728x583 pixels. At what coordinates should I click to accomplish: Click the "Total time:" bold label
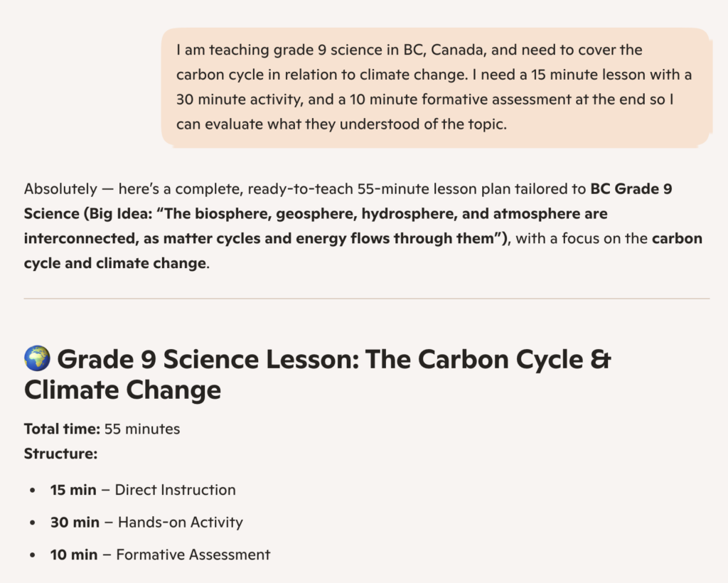[x=62, y=429]
